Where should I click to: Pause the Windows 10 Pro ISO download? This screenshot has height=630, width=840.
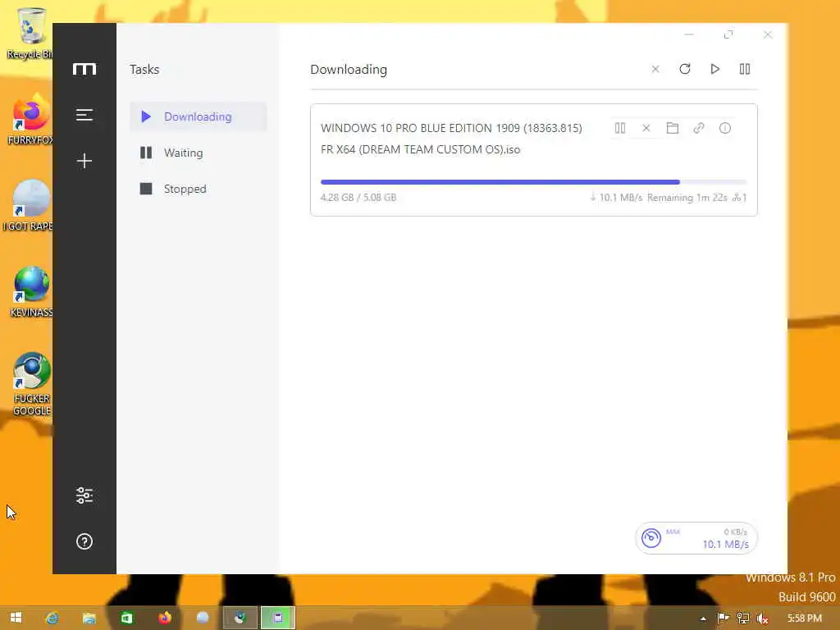pos(620,128)
